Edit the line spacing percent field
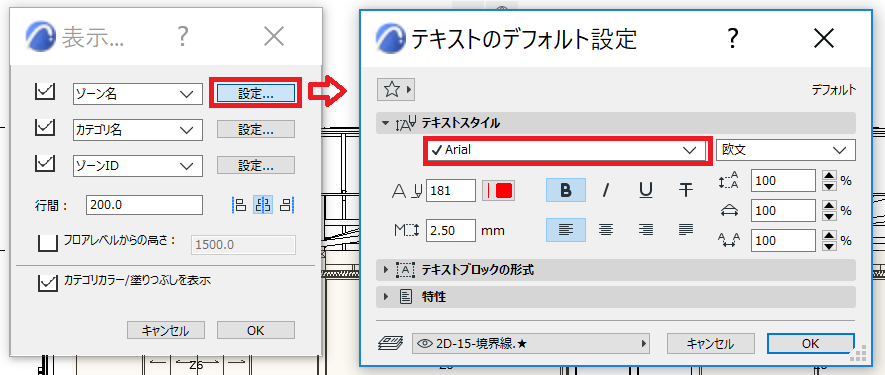 click(x=783, y=181)
